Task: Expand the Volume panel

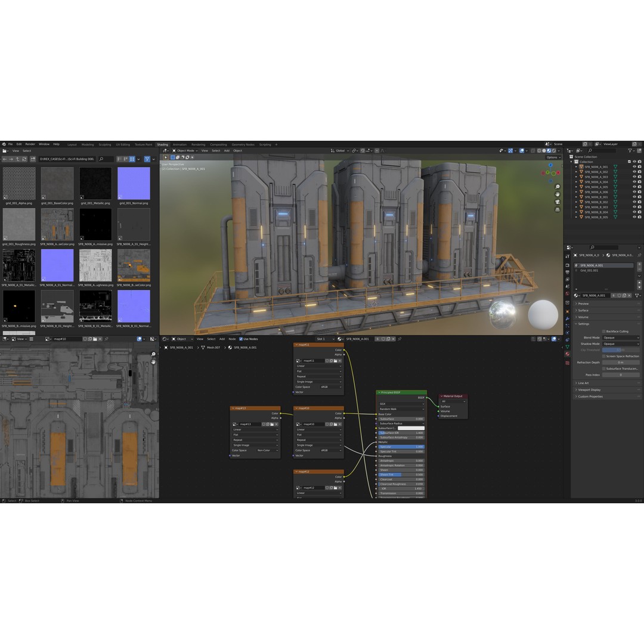Action: 607,317
